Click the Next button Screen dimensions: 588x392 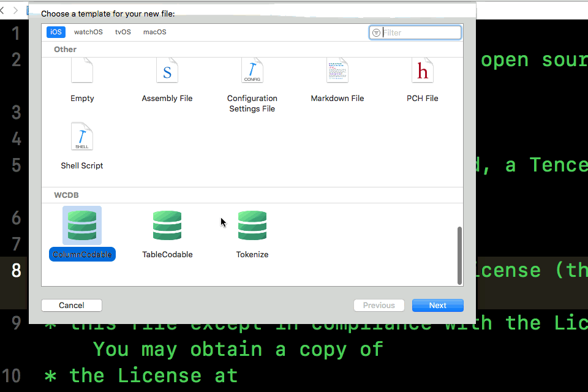437,305
